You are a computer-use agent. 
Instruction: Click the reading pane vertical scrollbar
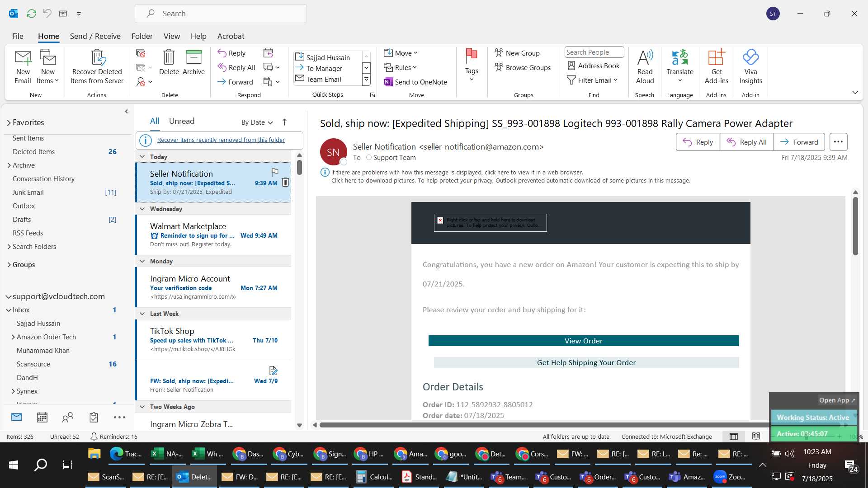855,226
